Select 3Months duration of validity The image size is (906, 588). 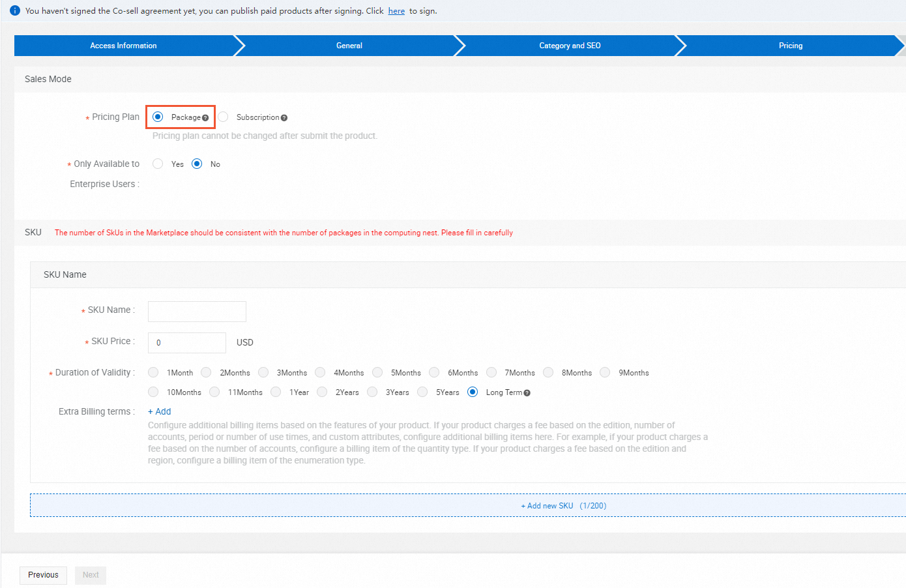pyautogui.click(x=263, y=372)
